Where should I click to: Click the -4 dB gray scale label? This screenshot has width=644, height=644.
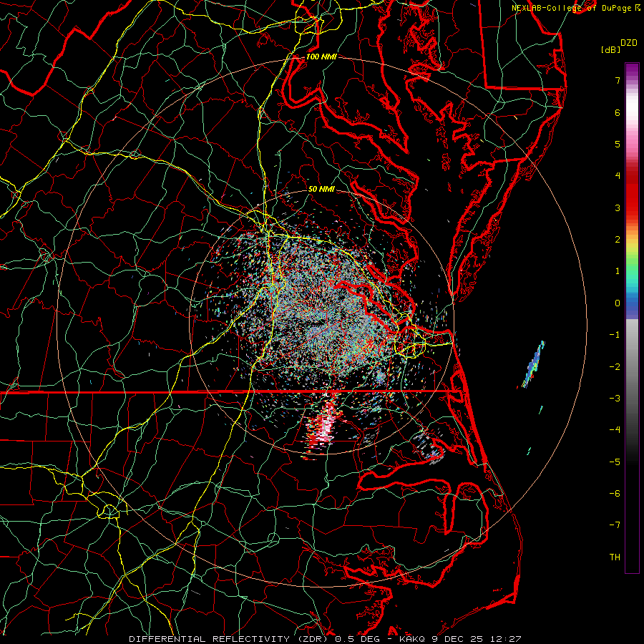point(615,429)
